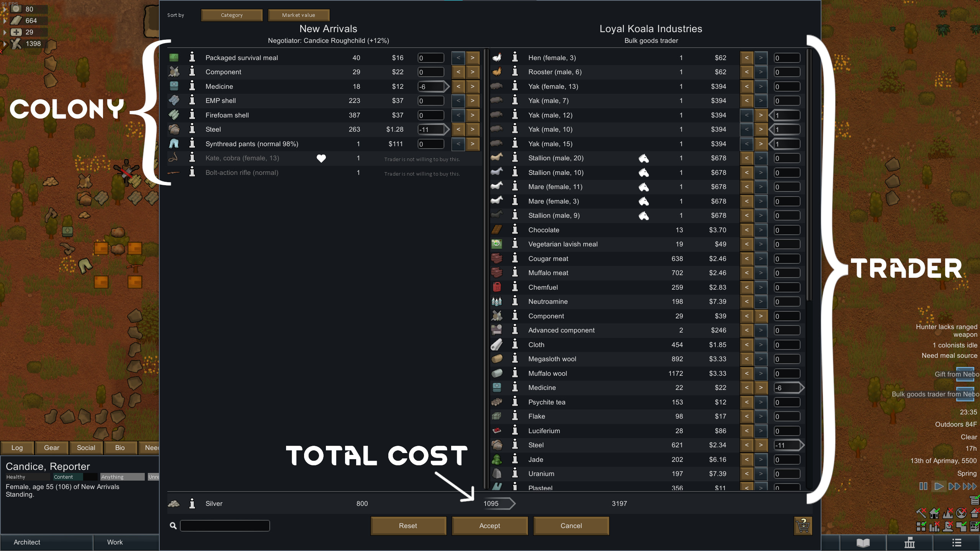
Task: Open the Log tab
Action: click(17, 448)
